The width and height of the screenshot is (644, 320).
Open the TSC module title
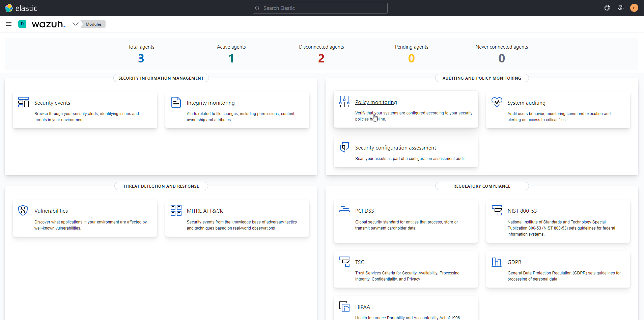pyautogui.click(x=360, y=262)
